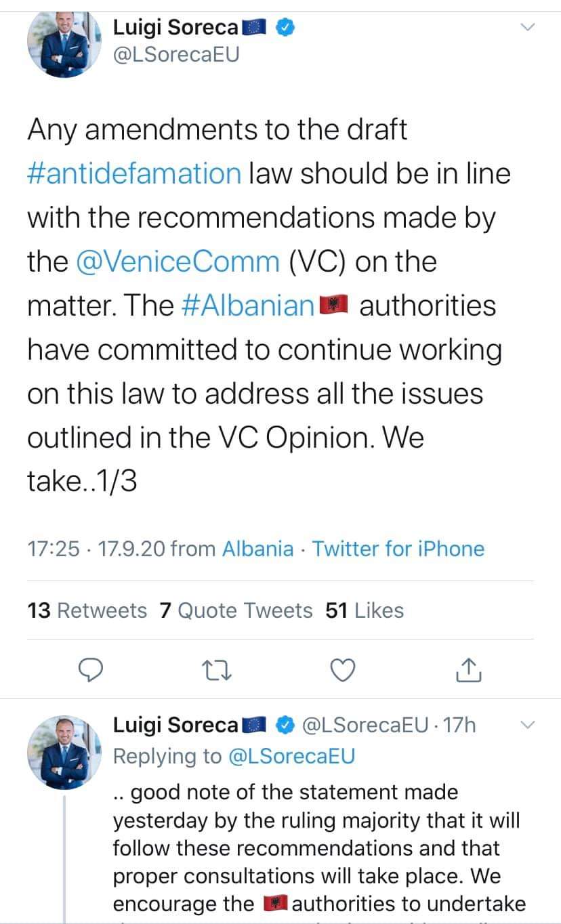
Task: Open the Albania location link
Action: pos(258,549)
